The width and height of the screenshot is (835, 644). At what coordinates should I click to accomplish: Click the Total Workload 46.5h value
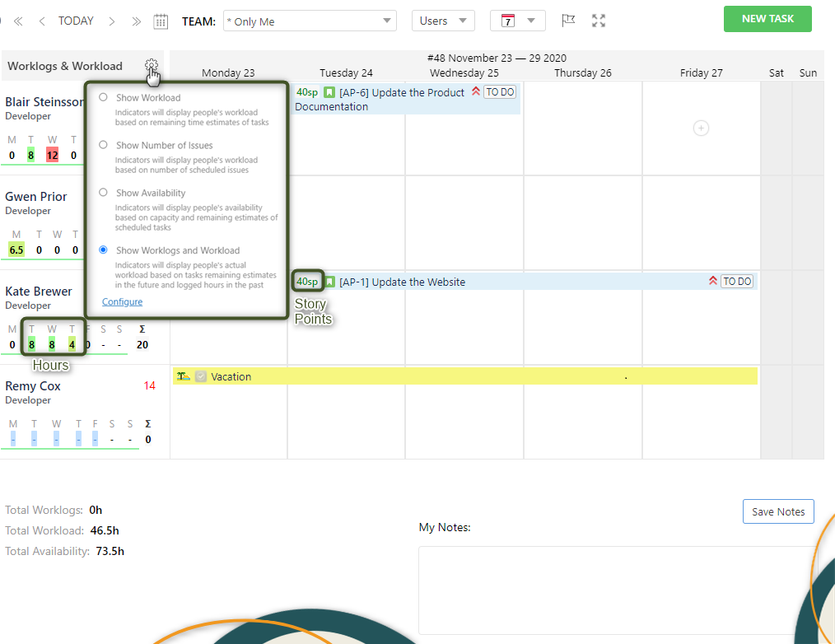(x=105, y=530)
